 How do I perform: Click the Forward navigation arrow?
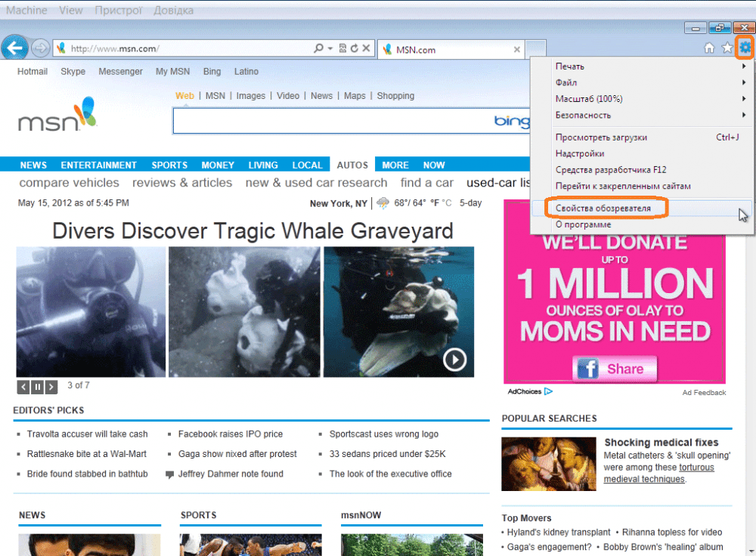[x=40, y=48]
